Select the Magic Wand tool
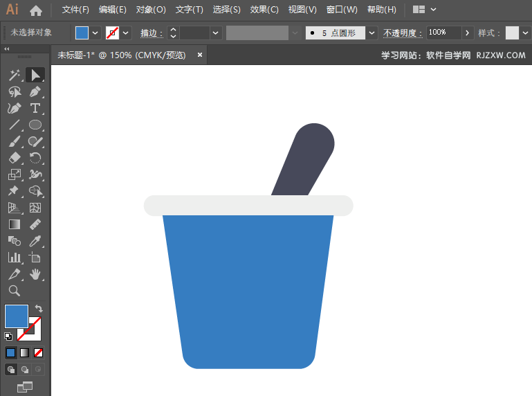Screen dimensions: 532x396 pyautogui.click(x=15, y=75)
